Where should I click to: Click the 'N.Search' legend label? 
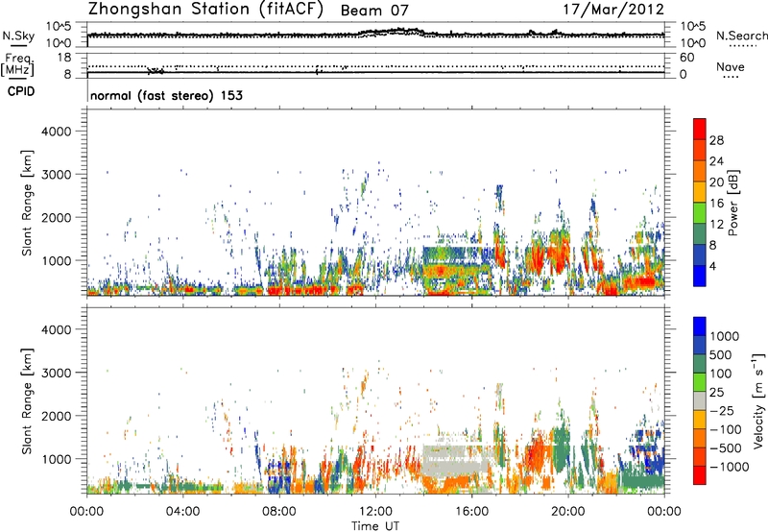click(x=741, y=36)
